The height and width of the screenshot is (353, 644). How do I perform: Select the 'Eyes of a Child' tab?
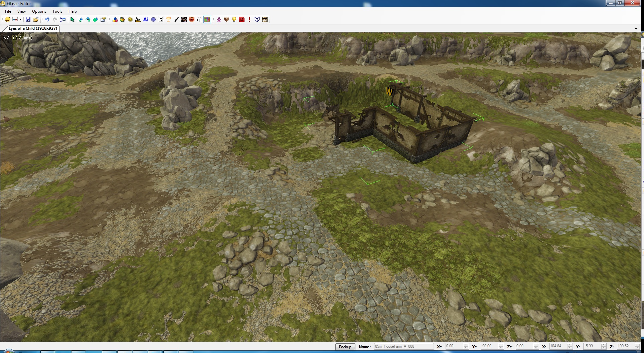pos(32,28)
